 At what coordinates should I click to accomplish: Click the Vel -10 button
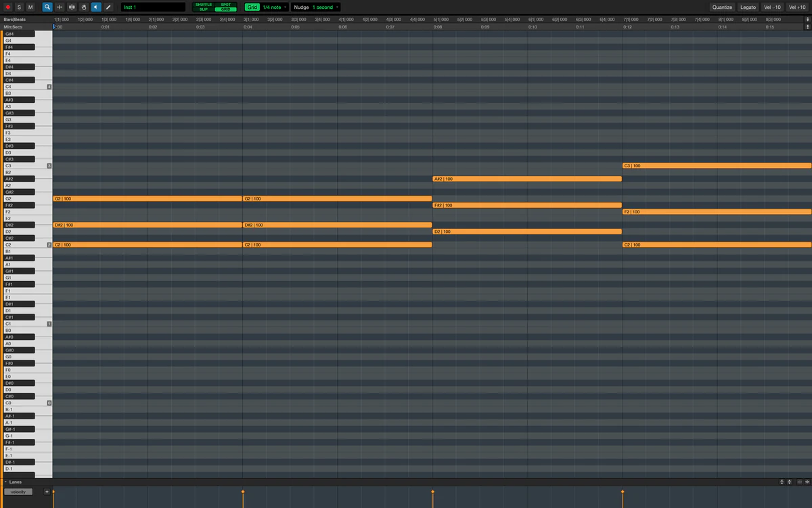(x=772, y=7)
